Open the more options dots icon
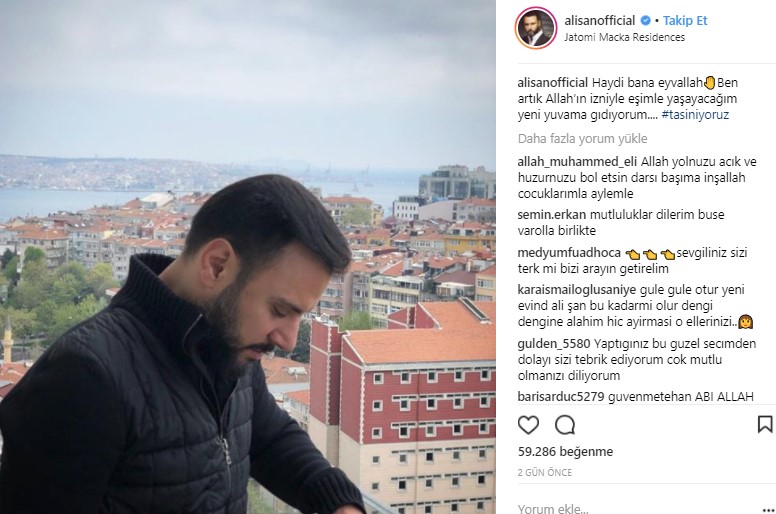Viewport: 776px width, 514px height. tap(769, 509)
